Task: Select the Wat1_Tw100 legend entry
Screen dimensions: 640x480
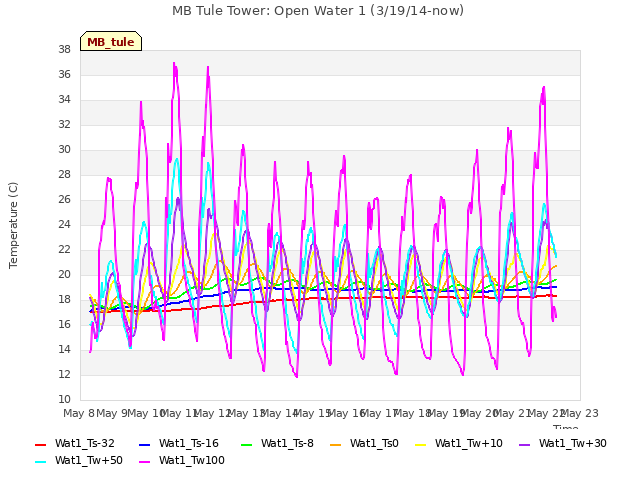Action: (182, 461)
